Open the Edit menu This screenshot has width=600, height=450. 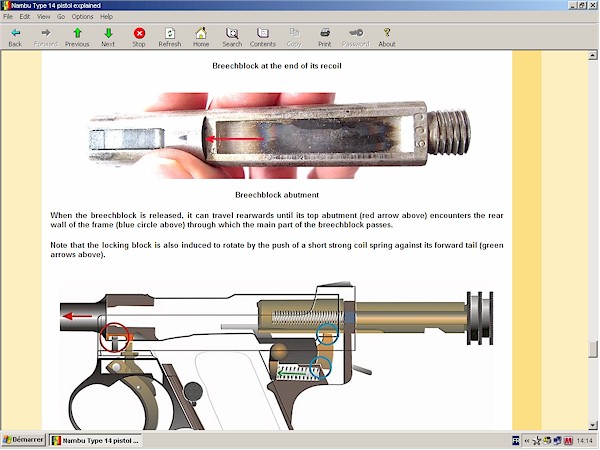tap(25, 16)
